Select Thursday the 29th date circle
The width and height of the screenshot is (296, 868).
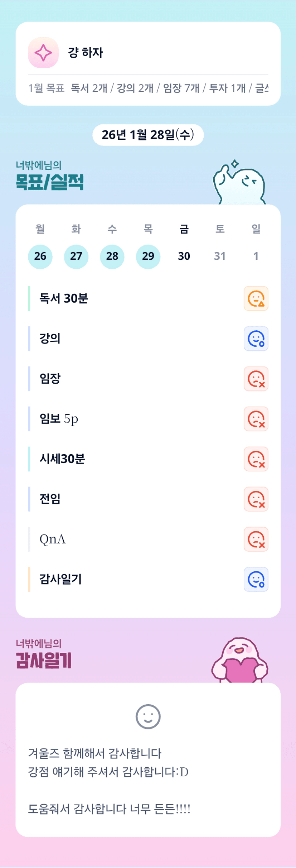(x=148, y=256)
